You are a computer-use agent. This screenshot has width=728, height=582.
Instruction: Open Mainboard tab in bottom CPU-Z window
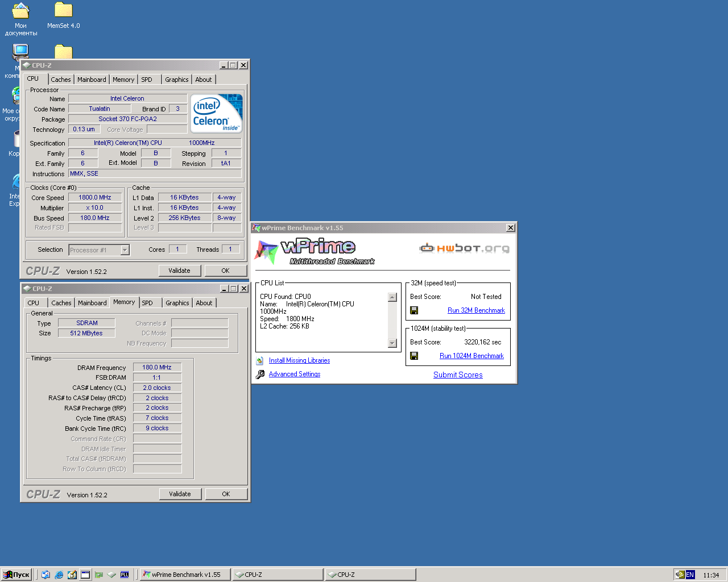[92, 303]
